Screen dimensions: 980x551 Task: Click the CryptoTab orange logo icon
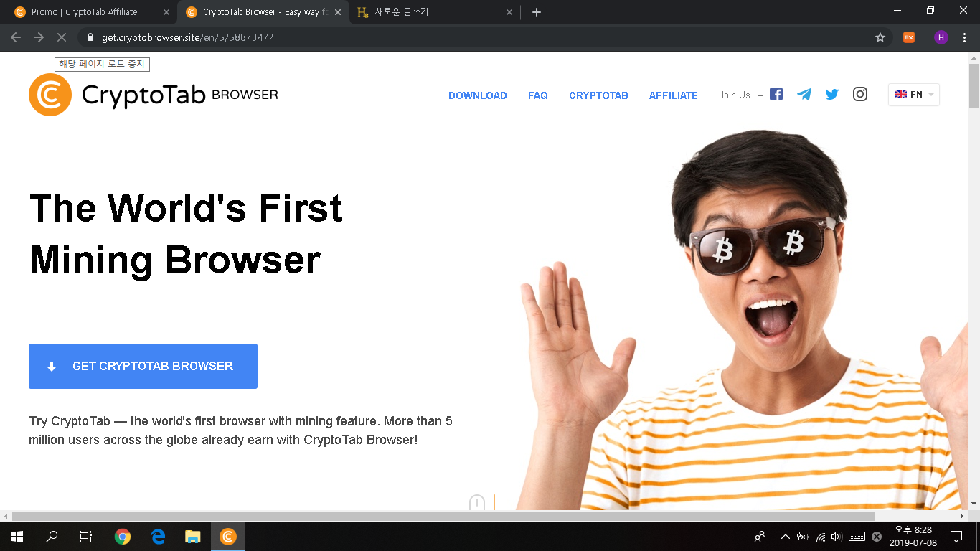point(50,95)
